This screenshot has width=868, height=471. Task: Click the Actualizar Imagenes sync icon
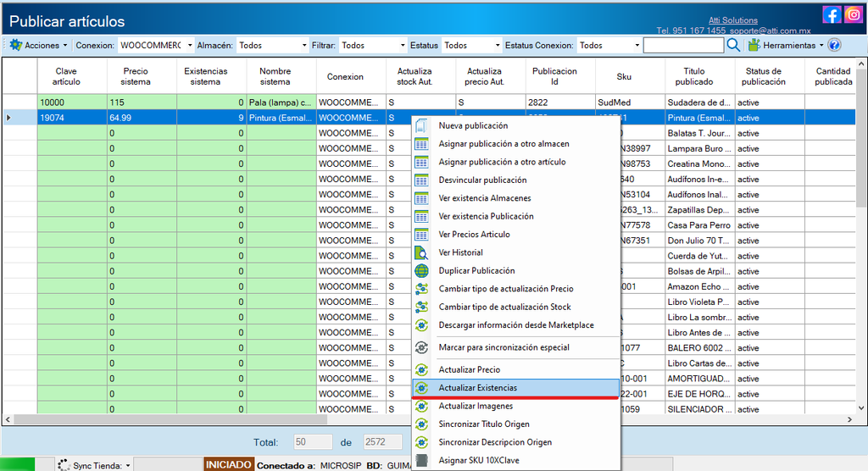421,407
